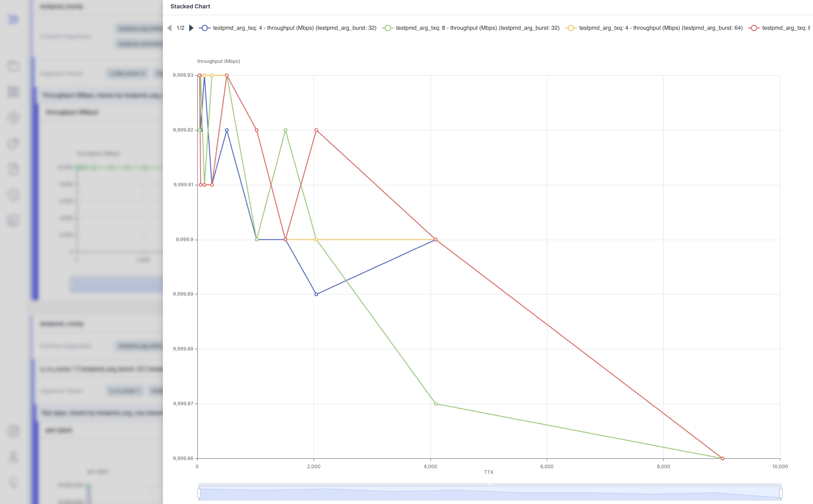This screenshot has width=813, height=504.
Task: Select the yellow legend marker for burst: 64 series
Action: coord(571,28)
